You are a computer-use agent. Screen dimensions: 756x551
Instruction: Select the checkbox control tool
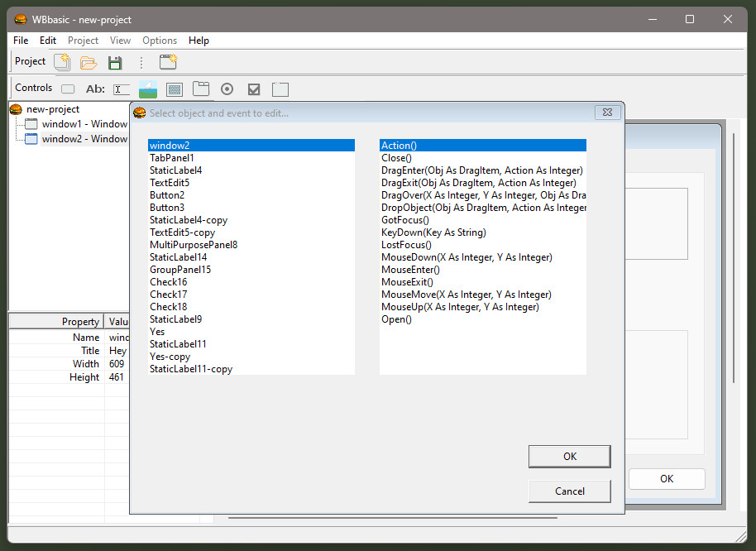tap(254, 89)
